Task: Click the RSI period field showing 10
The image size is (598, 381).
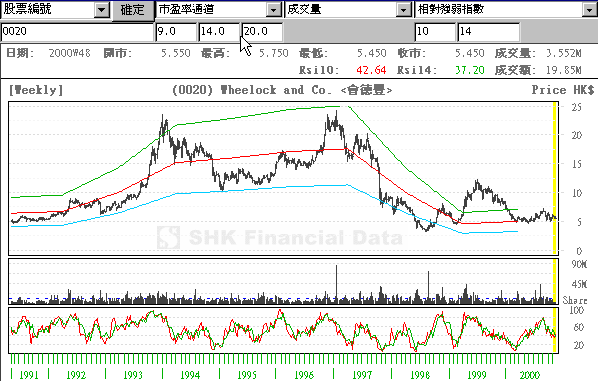Action: 435,32
